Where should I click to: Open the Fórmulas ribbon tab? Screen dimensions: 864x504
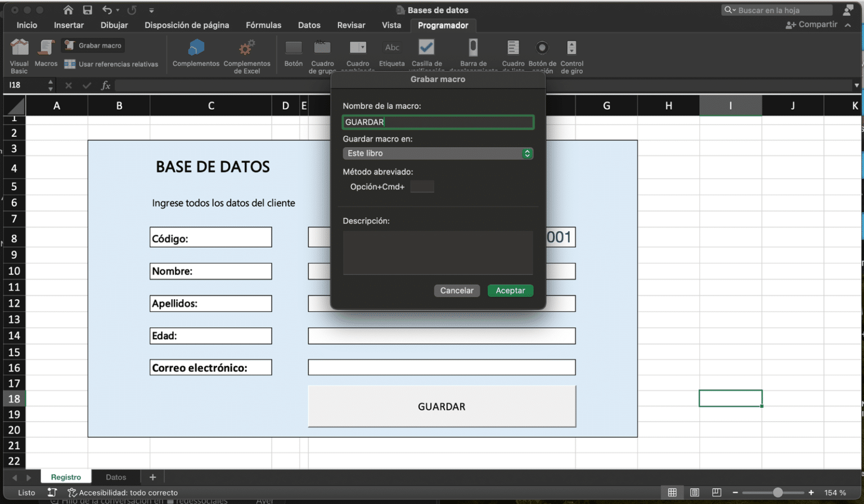tap(264, 25)
